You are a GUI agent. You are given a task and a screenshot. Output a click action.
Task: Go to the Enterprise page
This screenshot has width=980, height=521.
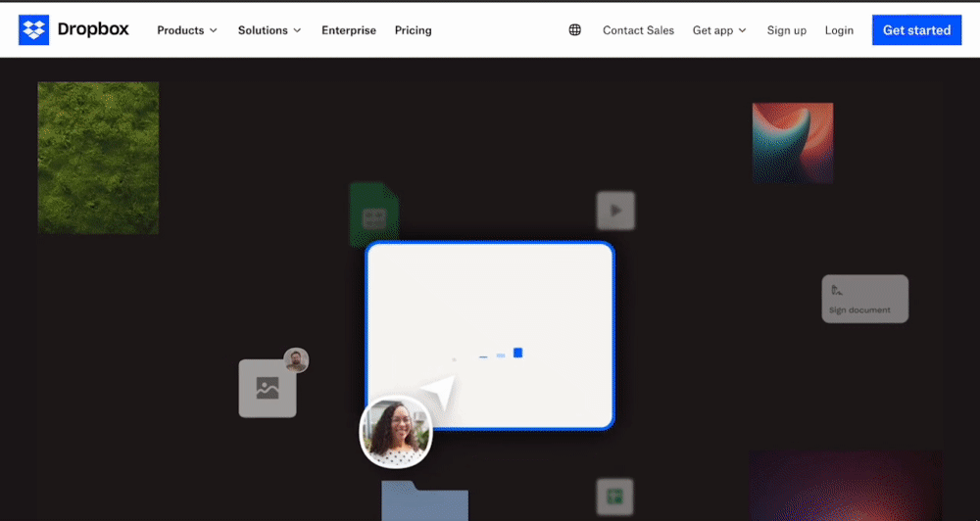349,30
